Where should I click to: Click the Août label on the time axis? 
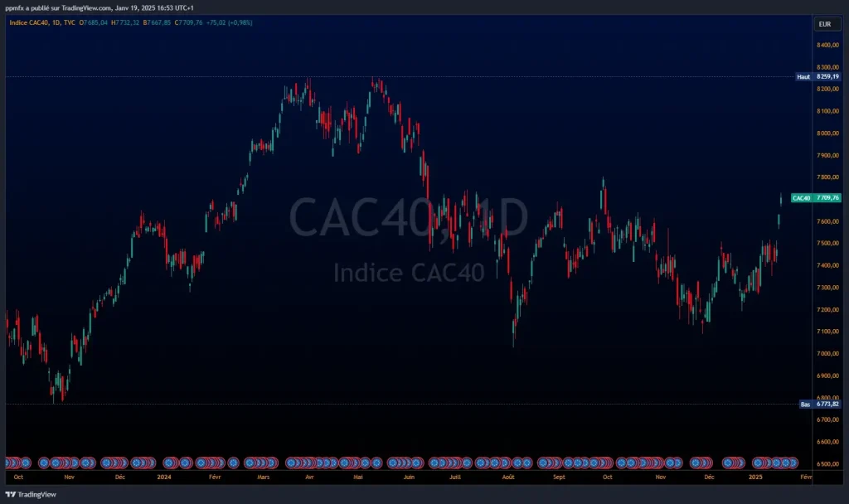tap(508, 477)
